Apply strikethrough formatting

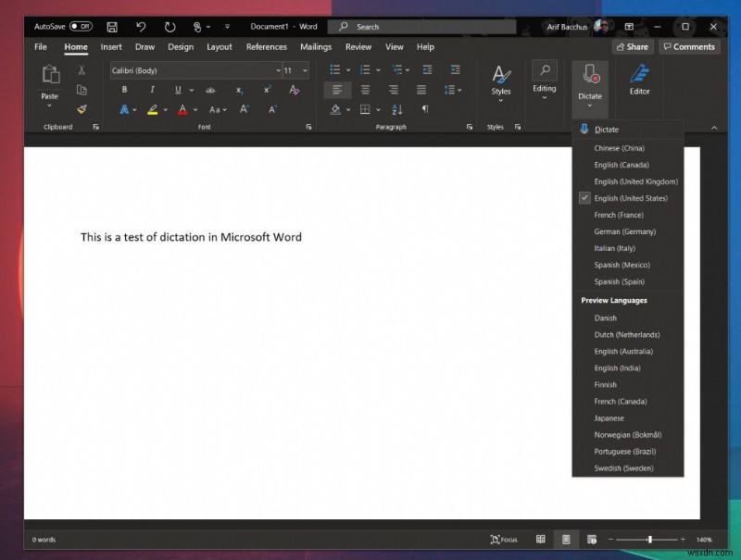[211, 90]
